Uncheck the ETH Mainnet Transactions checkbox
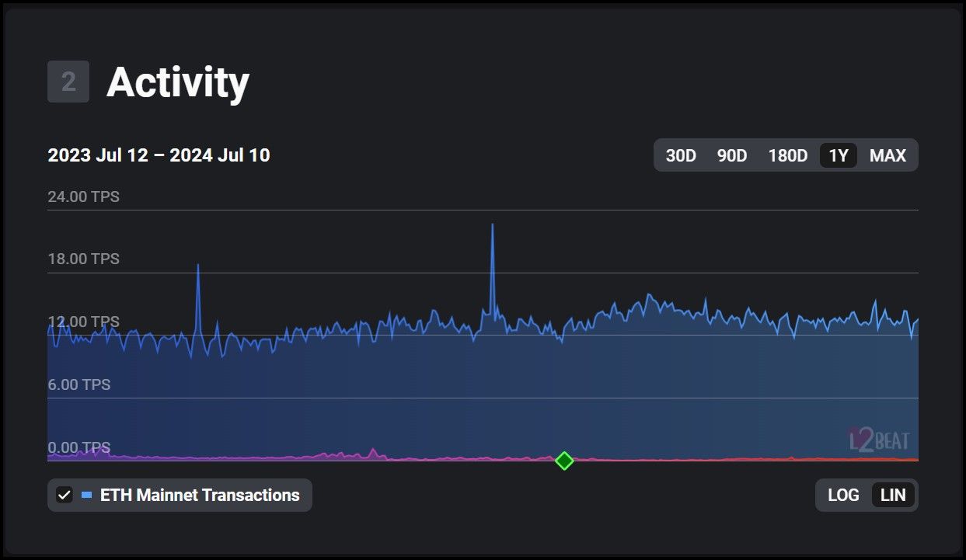This screenshot has width=966, height=560. pos(65,495)
